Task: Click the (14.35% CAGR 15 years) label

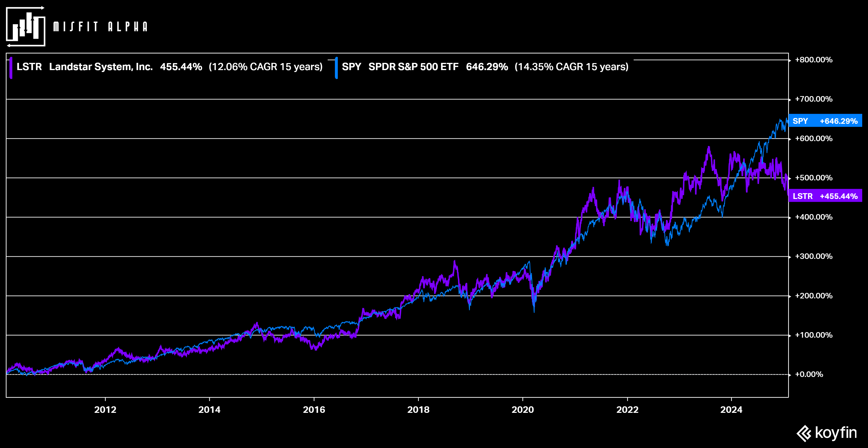Action: 571,67
